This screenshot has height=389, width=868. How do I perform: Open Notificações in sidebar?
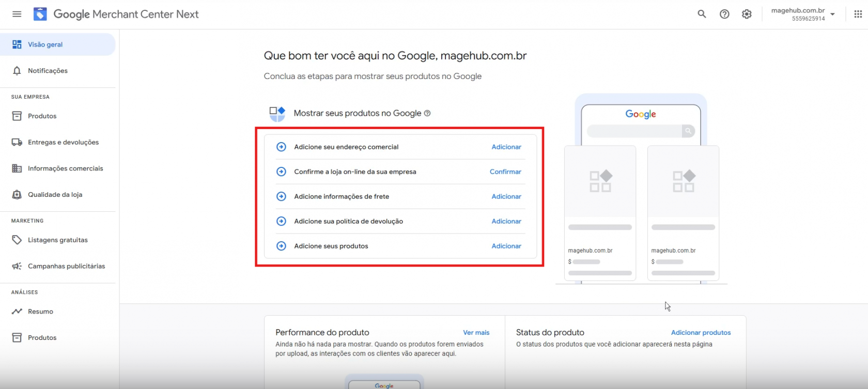pyautogui.click(x=58, y=71)
